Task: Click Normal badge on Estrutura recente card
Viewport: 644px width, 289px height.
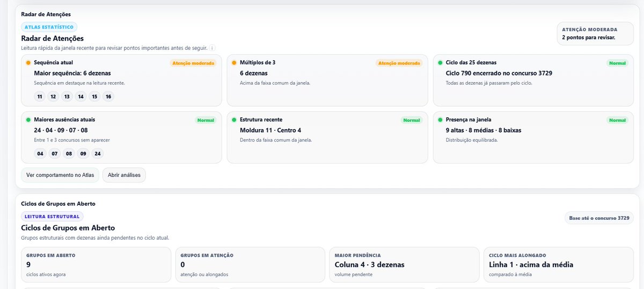Action: [412, 120]
